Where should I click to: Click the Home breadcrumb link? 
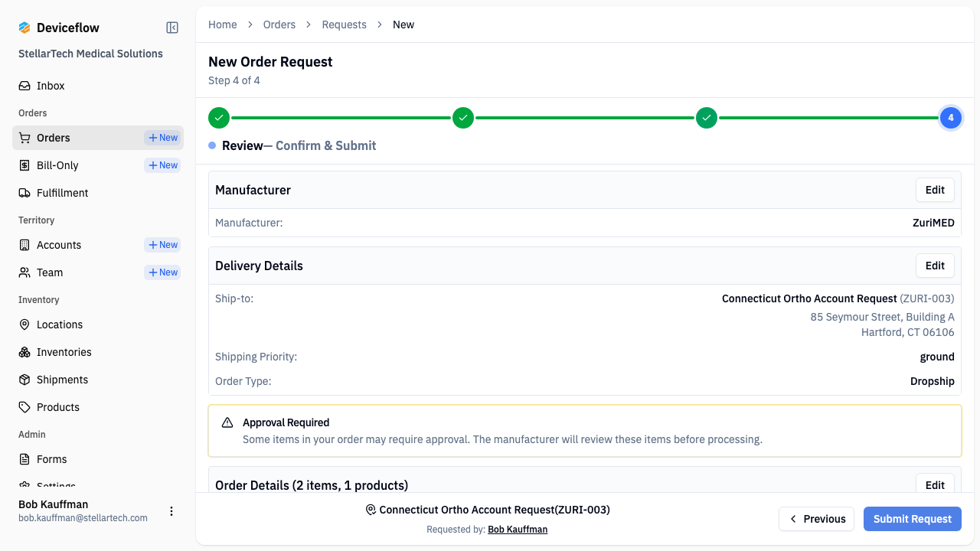(223, 24)
